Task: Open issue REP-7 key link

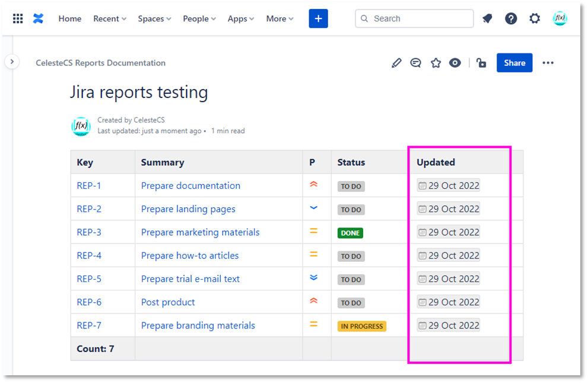Action: coord(89,325)
